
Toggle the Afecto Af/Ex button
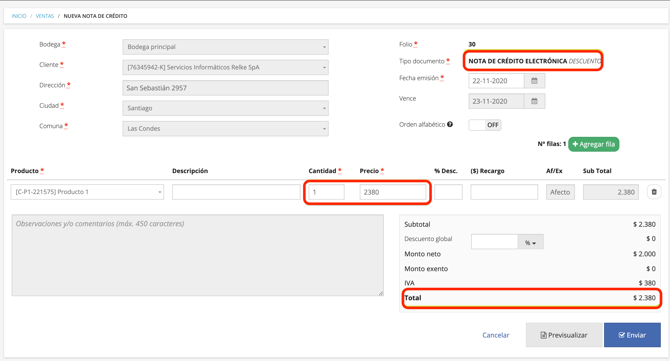point(560,192)
